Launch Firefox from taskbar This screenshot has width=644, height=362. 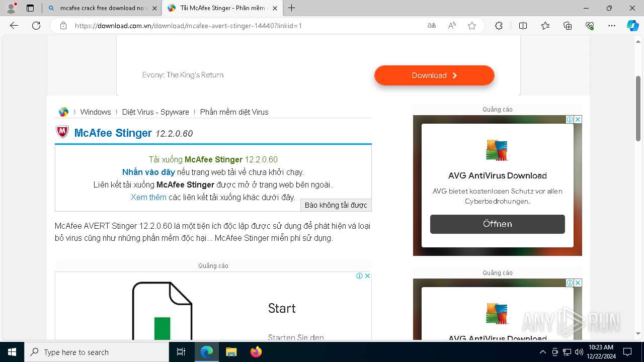pos(256,352)
